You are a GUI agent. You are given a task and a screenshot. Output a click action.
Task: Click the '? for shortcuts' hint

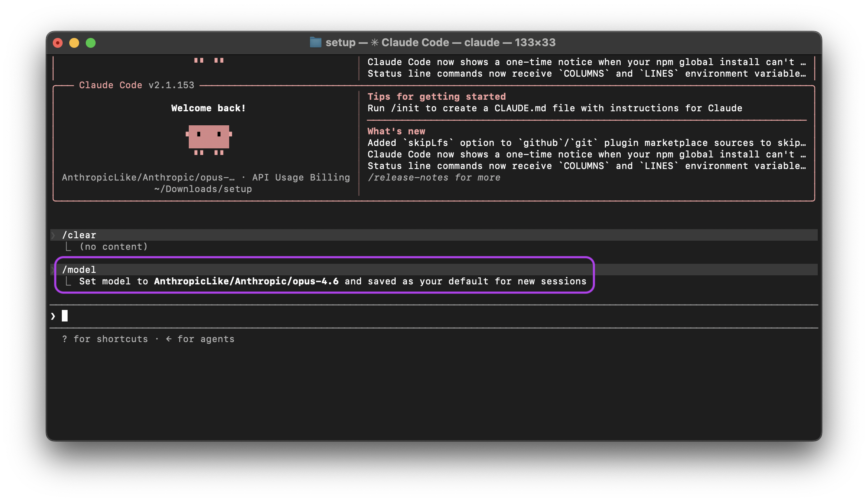105,339
